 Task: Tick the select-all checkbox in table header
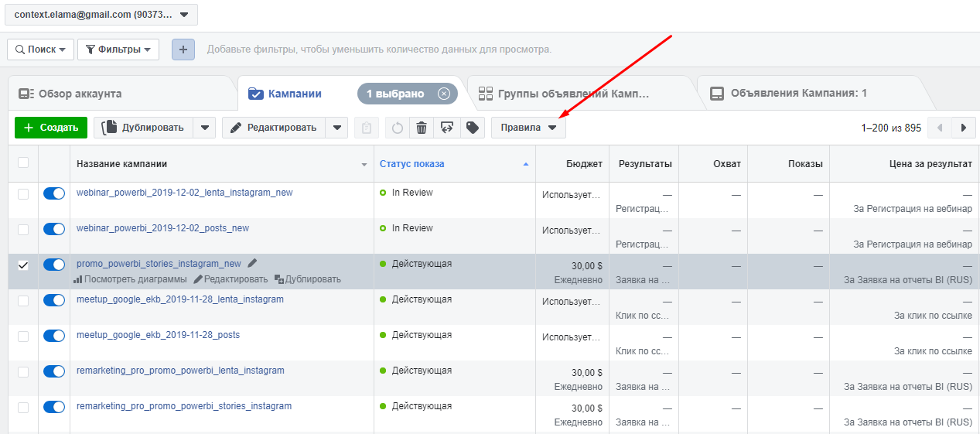(x=23, y=162)
